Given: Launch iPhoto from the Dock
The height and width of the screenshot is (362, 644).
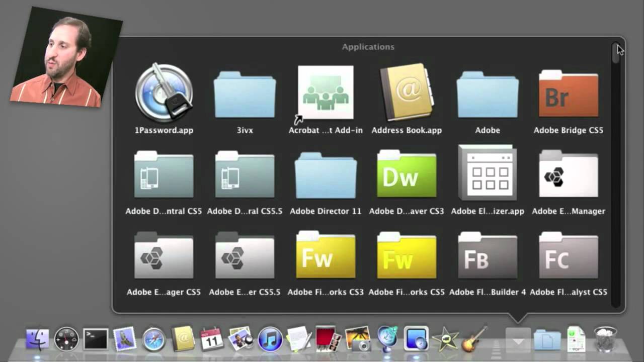Looking at the screenshot, I should (358, 338).
